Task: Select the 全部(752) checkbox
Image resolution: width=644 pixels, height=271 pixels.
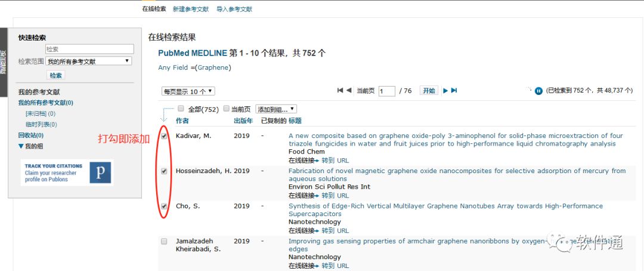Action: tap(181, 109)
